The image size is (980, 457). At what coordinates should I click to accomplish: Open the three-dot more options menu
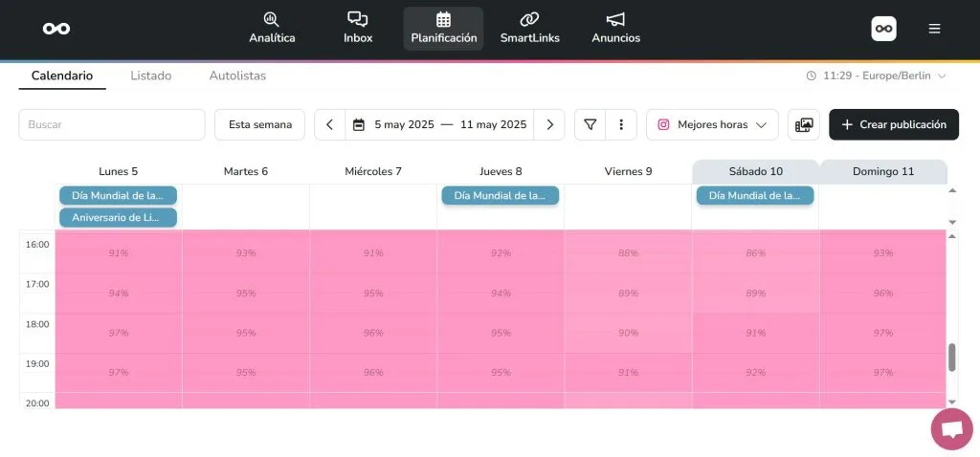(621, 124)
